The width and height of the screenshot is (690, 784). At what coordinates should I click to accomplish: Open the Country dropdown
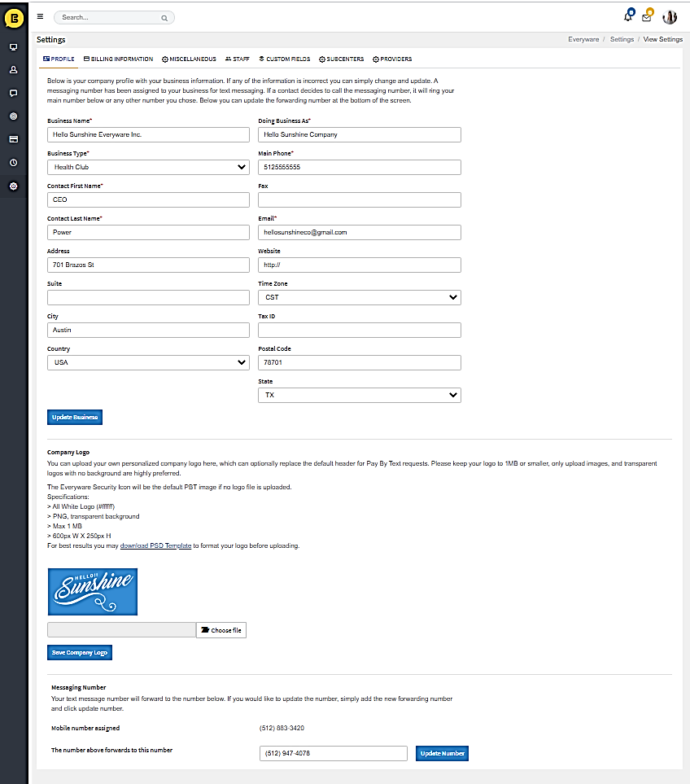(148, 362)
